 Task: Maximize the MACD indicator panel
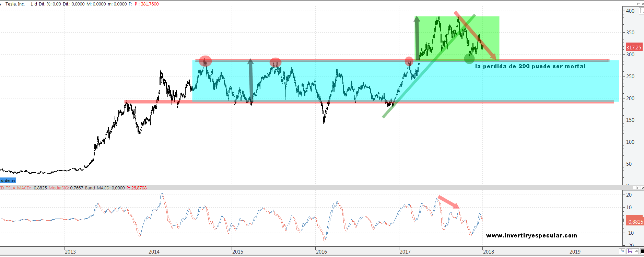pyautogui.click(x=639, y=188)
